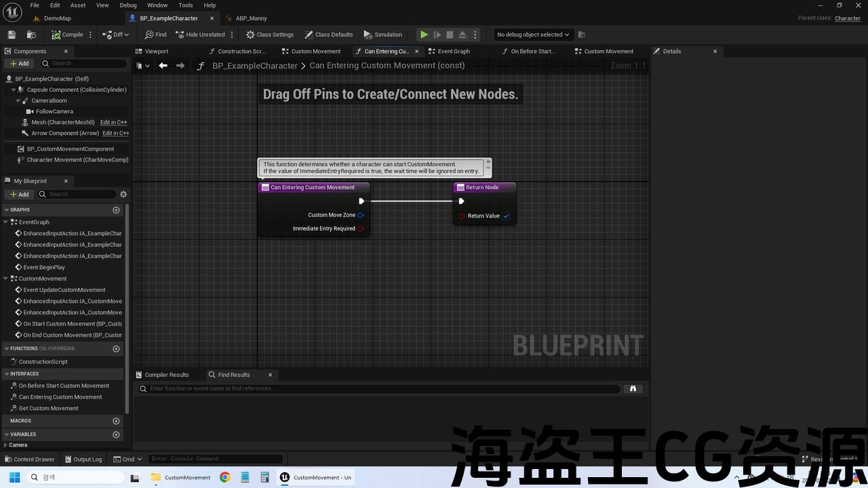Viewport: 868px width, 488px height.
Task: Open the Asset menu
Action: [78, 5]
